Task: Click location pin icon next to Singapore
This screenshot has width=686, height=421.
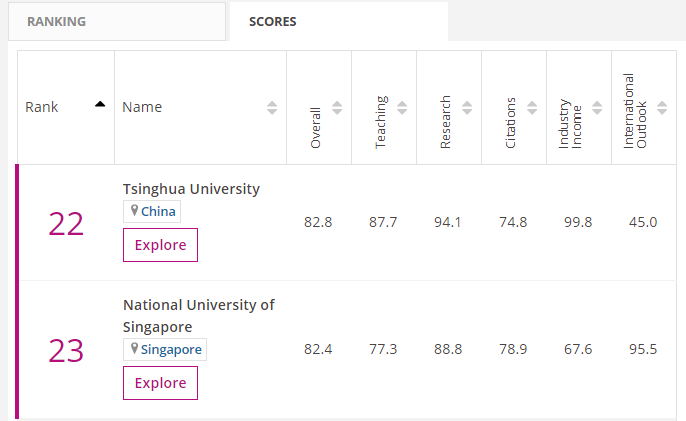Action: [134, 349]
